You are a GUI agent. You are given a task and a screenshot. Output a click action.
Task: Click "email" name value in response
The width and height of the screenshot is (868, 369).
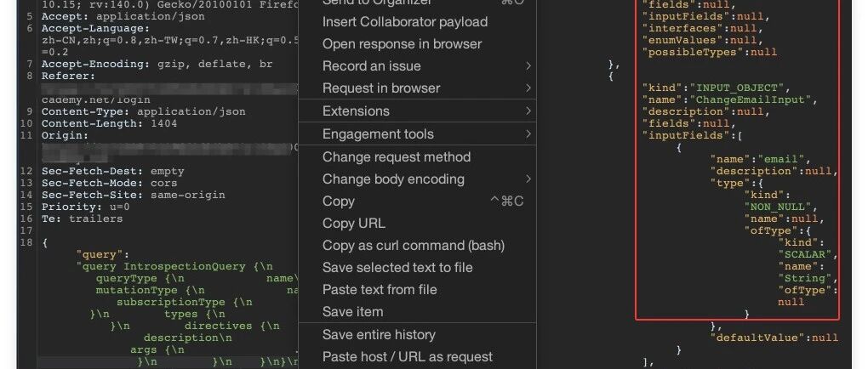pos(780,159)
